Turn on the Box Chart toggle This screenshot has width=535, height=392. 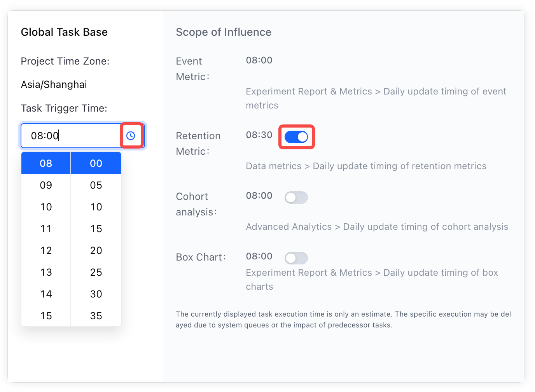tap(296, 258)
